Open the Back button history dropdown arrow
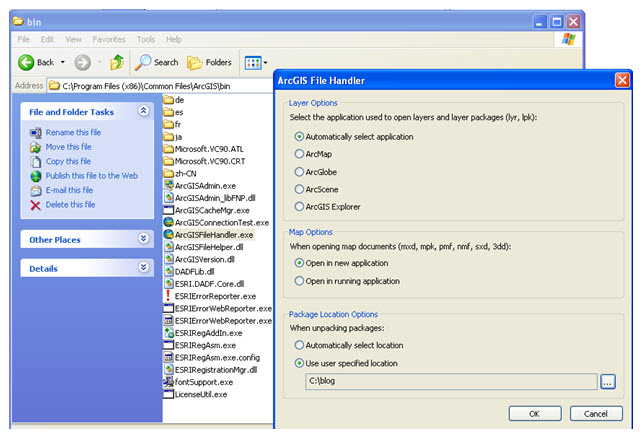 63,62
